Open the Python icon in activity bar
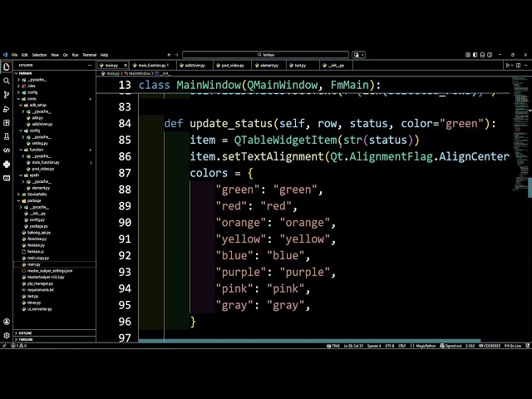Image resolution: width=532 pixels, height=399 pixels. [7, 165]
